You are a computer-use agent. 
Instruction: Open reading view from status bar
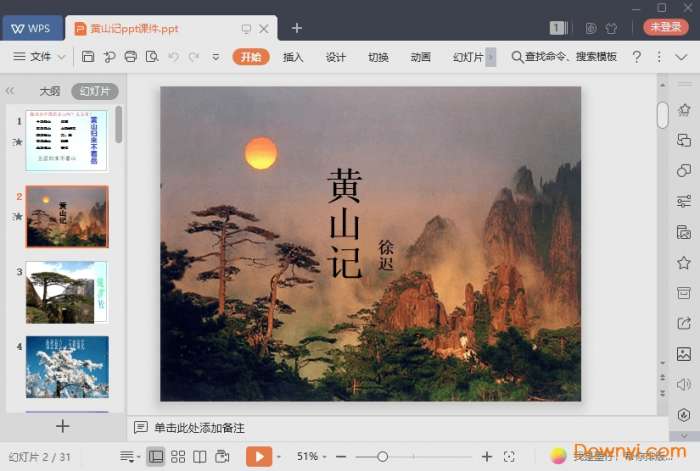pyautogui.click(x=199, y=456)
